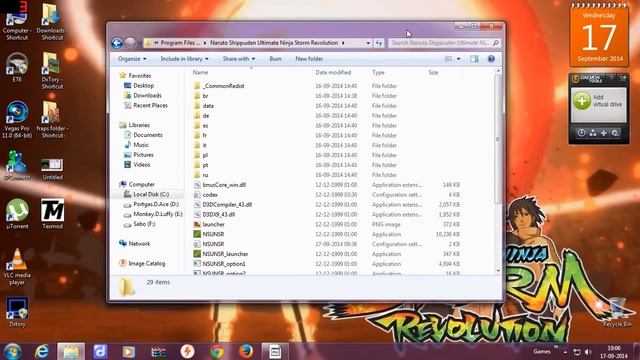Select Downloads in navigation pane
The height and width of the screenshot is (360, 640).
(147, 96)
